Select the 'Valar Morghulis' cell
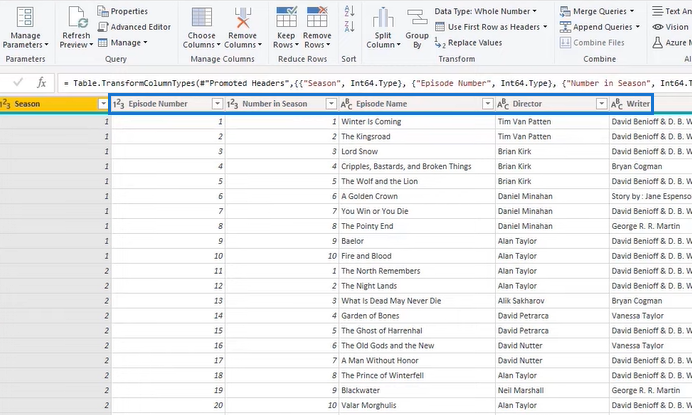Screen dimensions: 692x415 point(417,405)
